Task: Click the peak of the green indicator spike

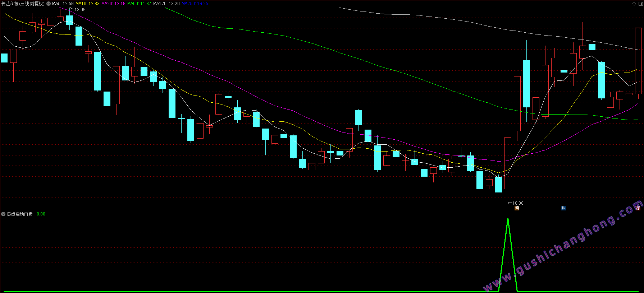Action: pyautogui.click(x=508, y=218)
